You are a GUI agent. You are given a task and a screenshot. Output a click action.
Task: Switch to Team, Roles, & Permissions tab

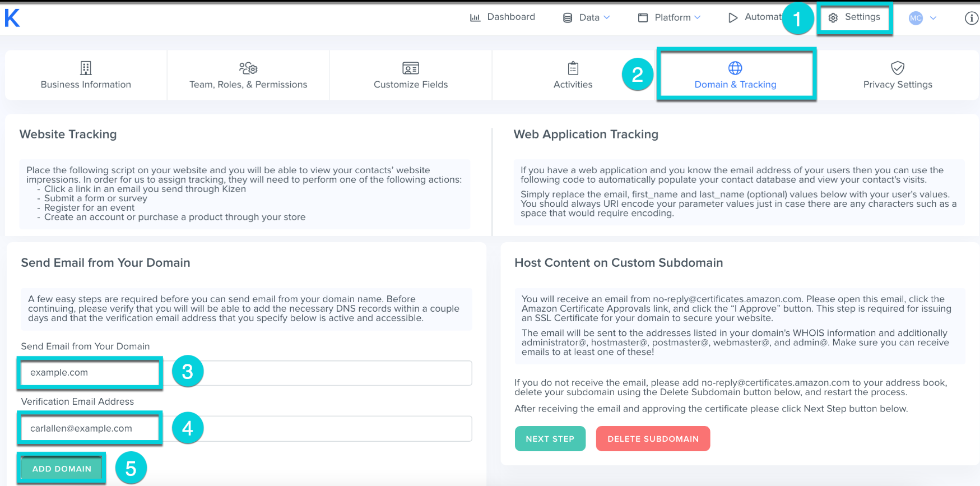pos(248,75)
